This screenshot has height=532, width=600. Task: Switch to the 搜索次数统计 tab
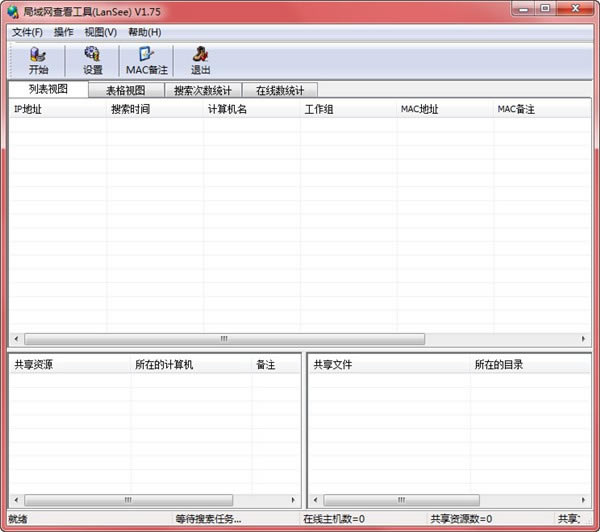202,90
